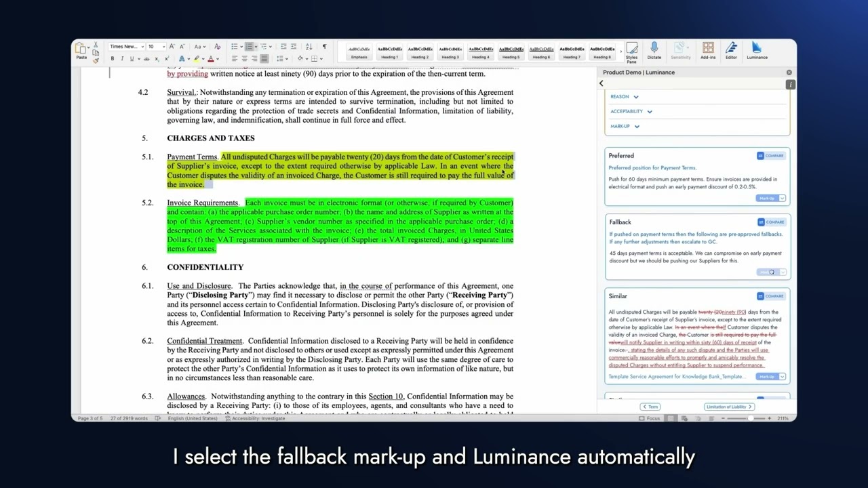Sort text with the A-Z sort icon
The image size is (868, 488).
(309, 47)
